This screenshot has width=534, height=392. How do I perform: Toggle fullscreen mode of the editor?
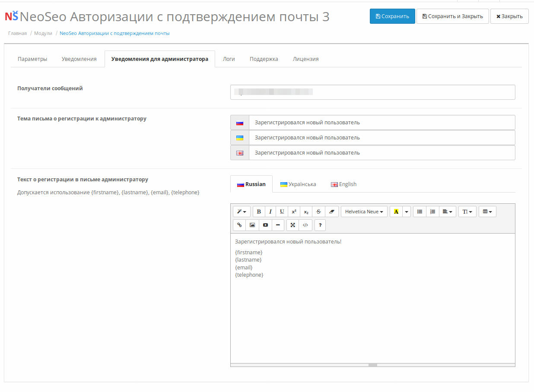(292, 225)
